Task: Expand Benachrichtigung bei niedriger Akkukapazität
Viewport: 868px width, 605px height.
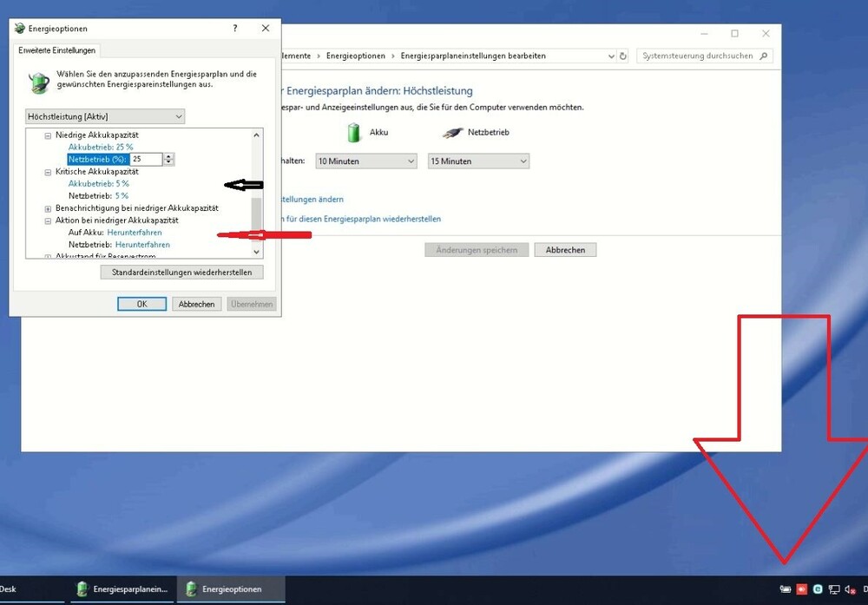Action: click(49, 208)
